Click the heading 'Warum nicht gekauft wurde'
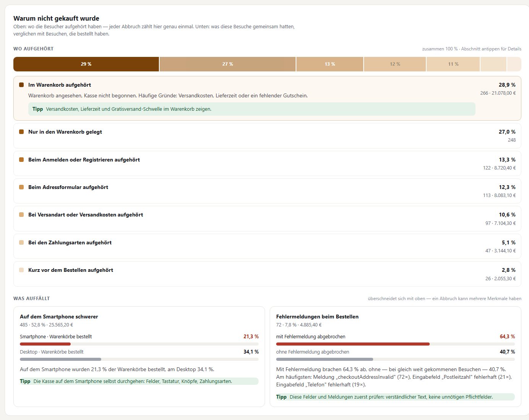529x420 pixels. click(x=56, y=18)
